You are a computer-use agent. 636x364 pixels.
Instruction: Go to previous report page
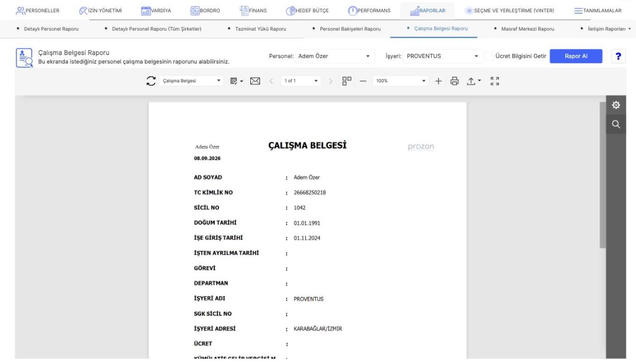(x=271, y=81)
